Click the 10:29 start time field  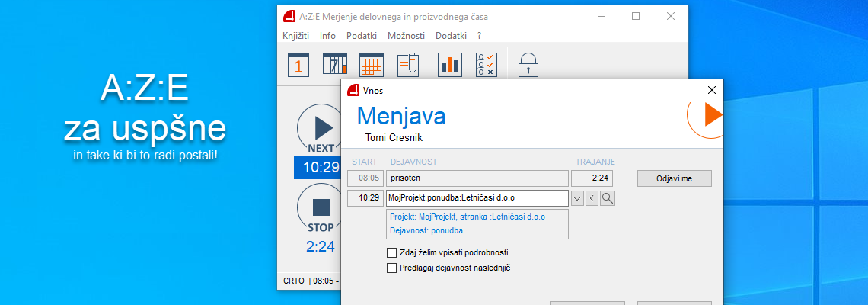coord(365,198)
